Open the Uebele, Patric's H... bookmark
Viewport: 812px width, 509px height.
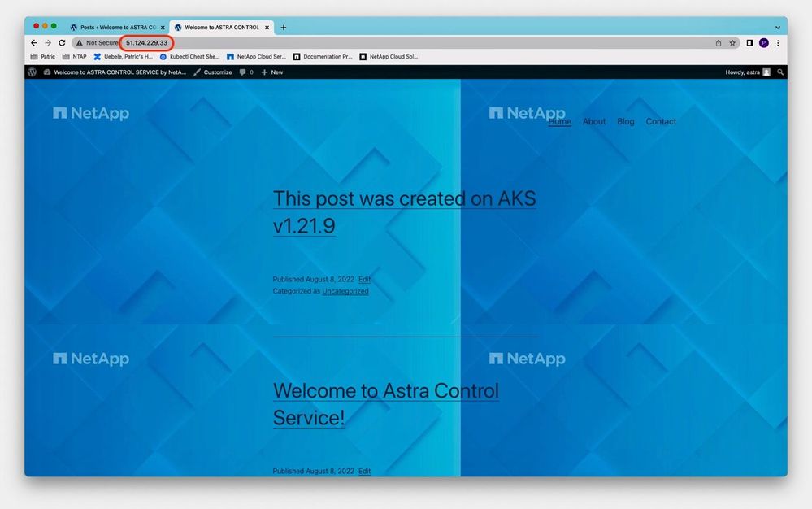[124, 56]
